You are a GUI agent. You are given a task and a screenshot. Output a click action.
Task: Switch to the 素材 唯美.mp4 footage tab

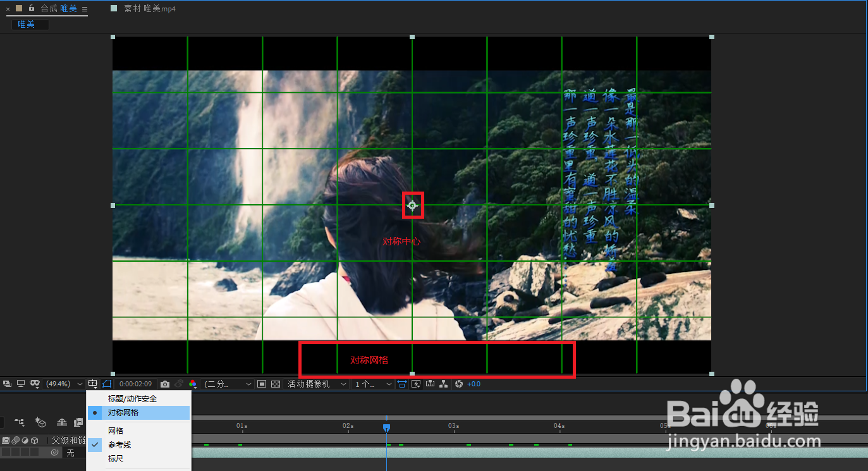pyautogui.click(x=150, y=9)
